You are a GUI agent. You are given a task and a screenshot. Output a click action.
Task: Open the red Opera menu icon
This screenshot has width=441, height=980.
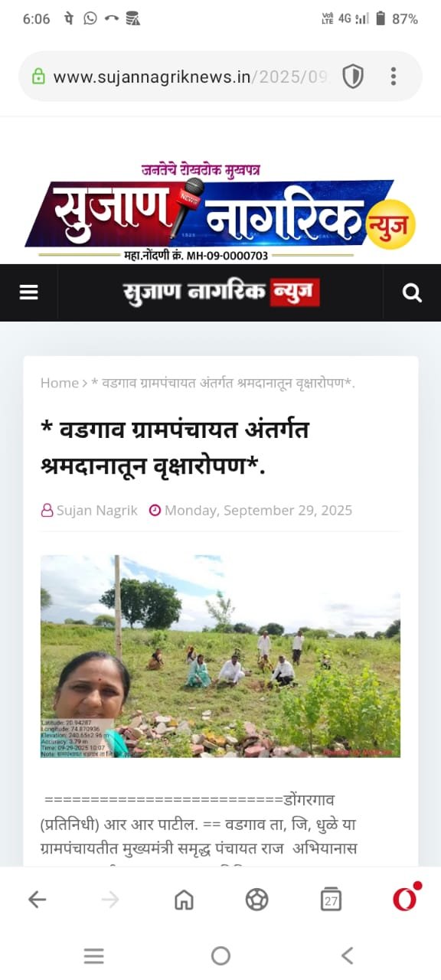tap(405, 898)
